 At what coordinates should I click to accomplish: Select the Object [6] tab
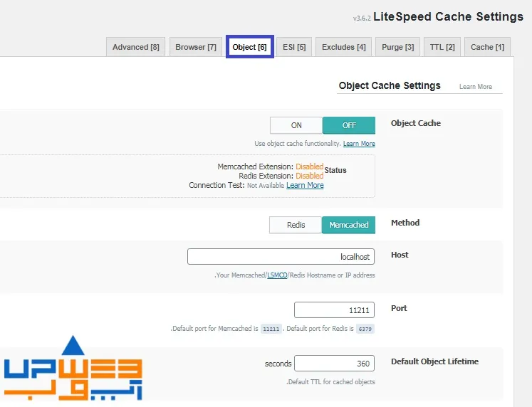pyautogui.click(x=250, y=47)
